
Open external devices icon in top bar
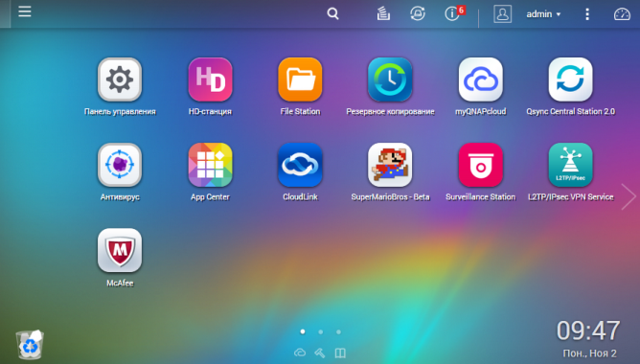pyautogui.click(x=418, y=13)
